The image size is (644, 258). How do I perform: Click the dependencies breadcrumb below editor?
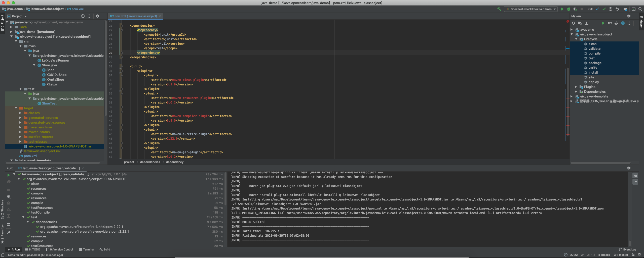coord(150,162)
